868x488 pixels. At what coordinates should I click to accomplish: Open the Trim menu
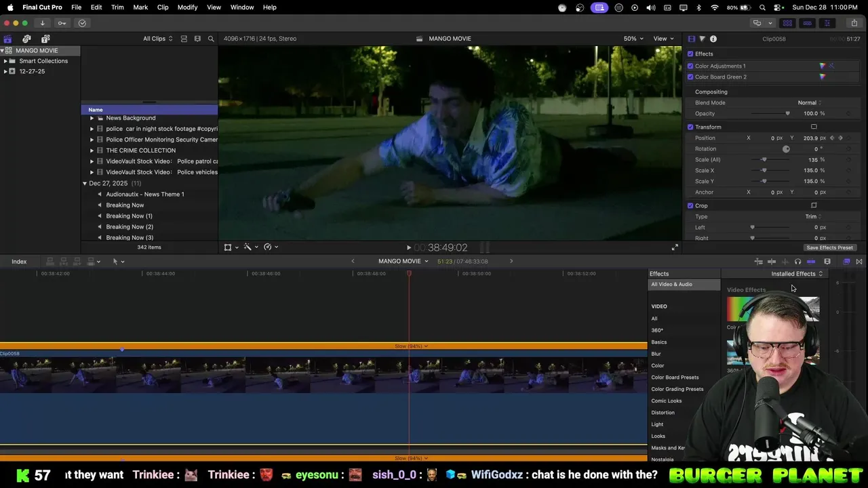117,7
